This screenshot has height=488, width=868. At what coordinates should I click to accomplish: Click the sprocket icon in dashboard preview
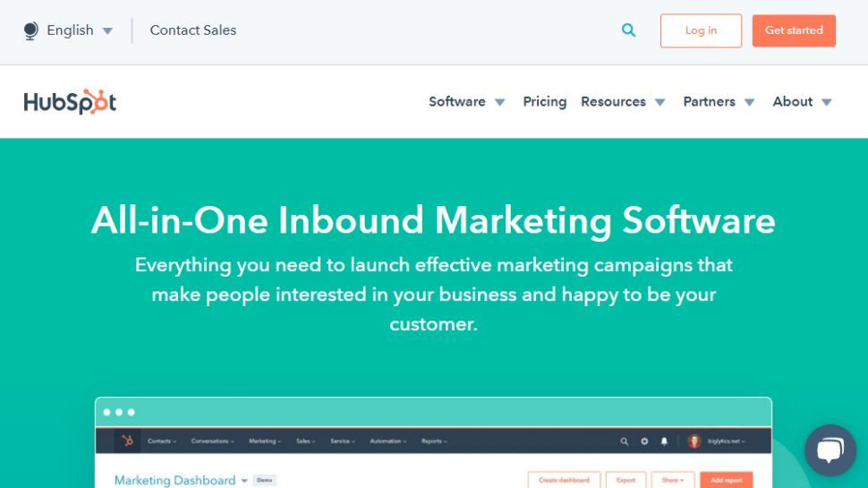127,441
